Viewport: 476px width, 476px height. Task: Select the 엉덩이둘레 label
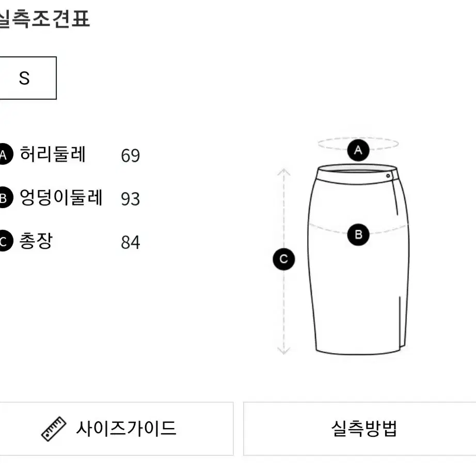tap(61, 197)
